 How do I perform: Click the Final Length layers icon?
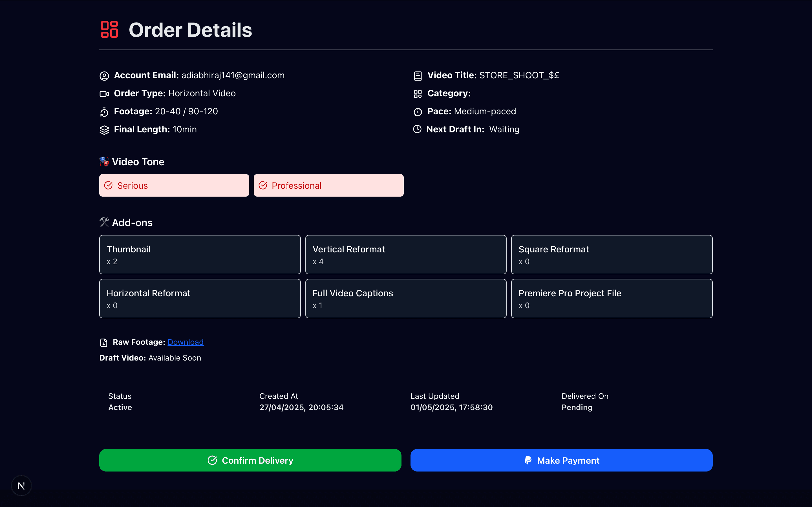(x=104, y=130)
